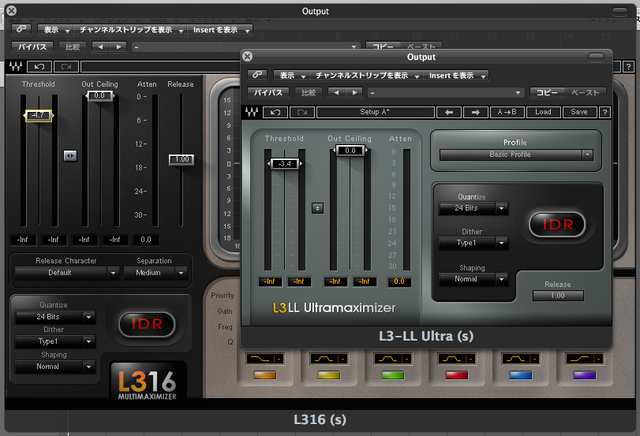
Task: Toggle the red band button in L316
Action: 457,375
